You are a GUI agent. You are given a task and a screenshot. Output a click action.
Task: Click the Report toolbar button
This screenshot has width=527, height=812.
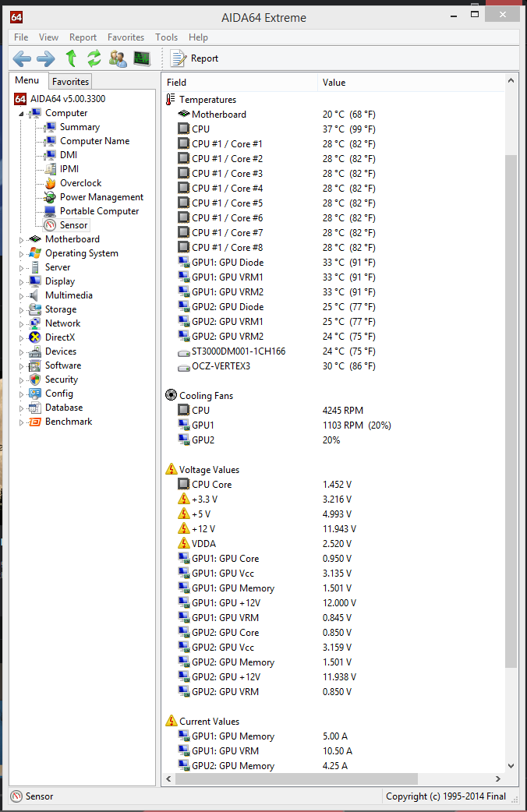click(194, 58)
